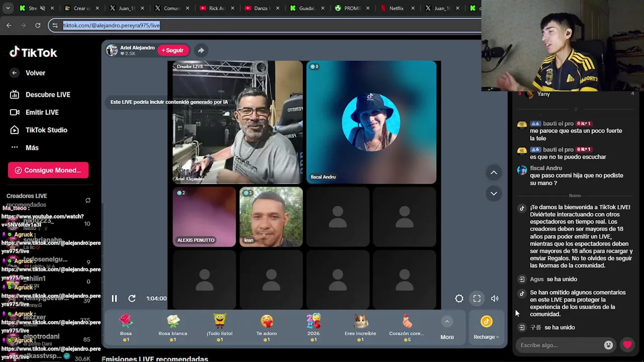Send a Rosa gift
The width and height of the screenshot is (644, 362).
click(x=126, y=327)
